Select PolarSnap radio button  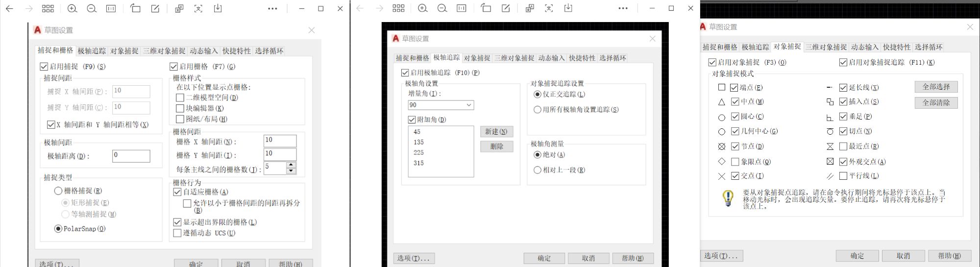[x=58, y=229]
